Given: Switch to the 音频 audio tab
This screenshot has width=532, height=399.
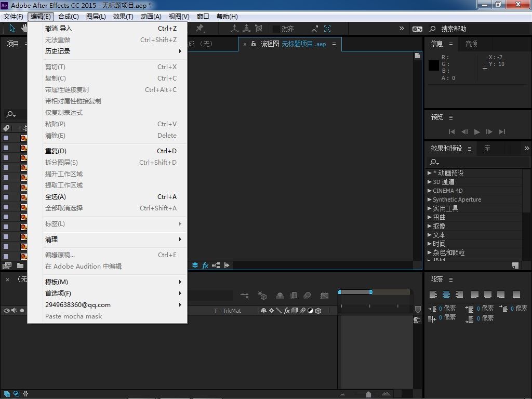Looking at the screenshot, I should click(x=471, y=44).
